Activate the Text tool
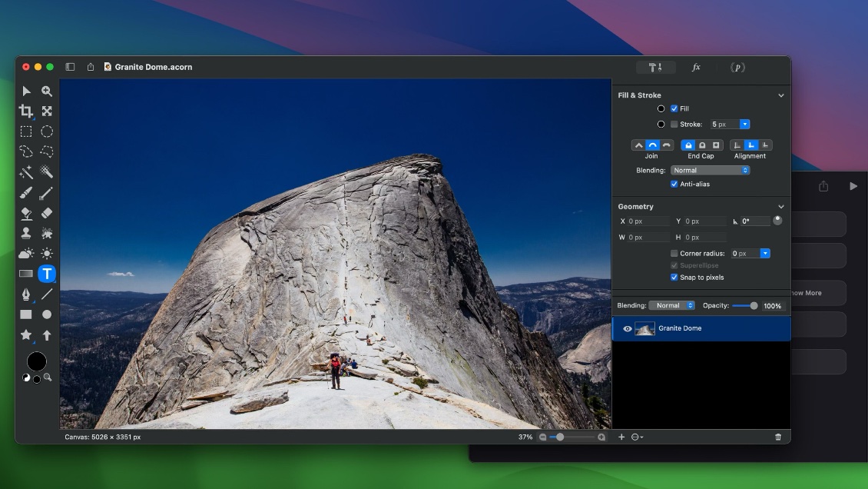Viewport: 868px width, 489px height. click(47, 274)
